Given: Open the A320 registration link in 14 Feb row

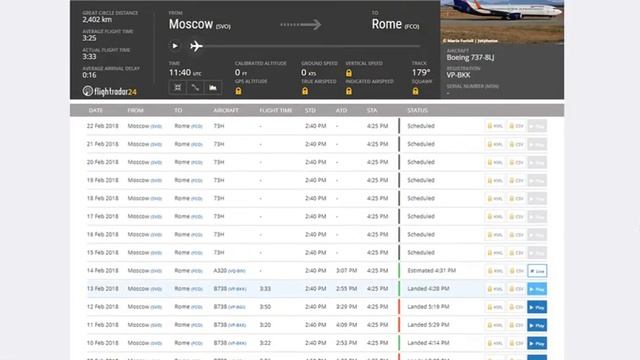Looking at the screenshot, I should (237, 271).
